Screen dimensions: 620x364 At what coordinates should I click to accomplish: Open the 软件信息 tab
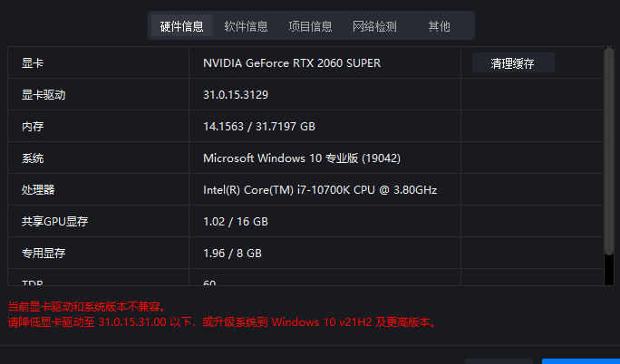(246, 26)
